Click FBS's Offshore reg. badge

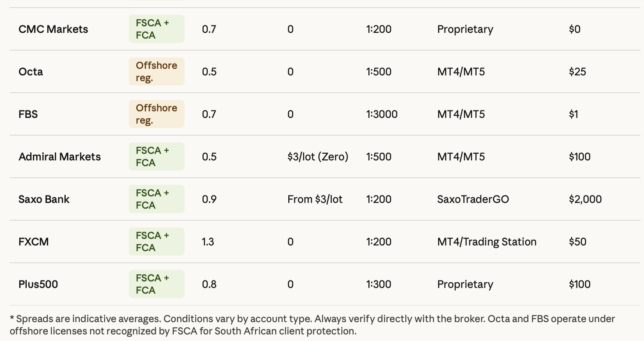[156, 114]
